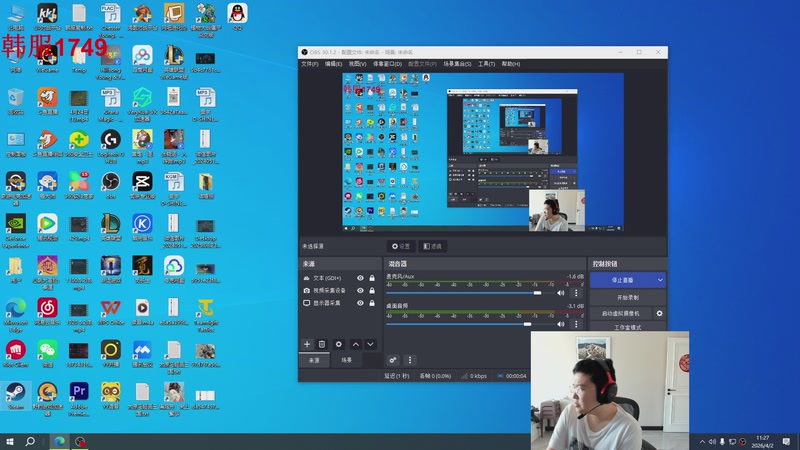Select the Steam desktop shortcut
Image resolution: width=800 pixels, height=450 pixels.
(x=16, y=396)
